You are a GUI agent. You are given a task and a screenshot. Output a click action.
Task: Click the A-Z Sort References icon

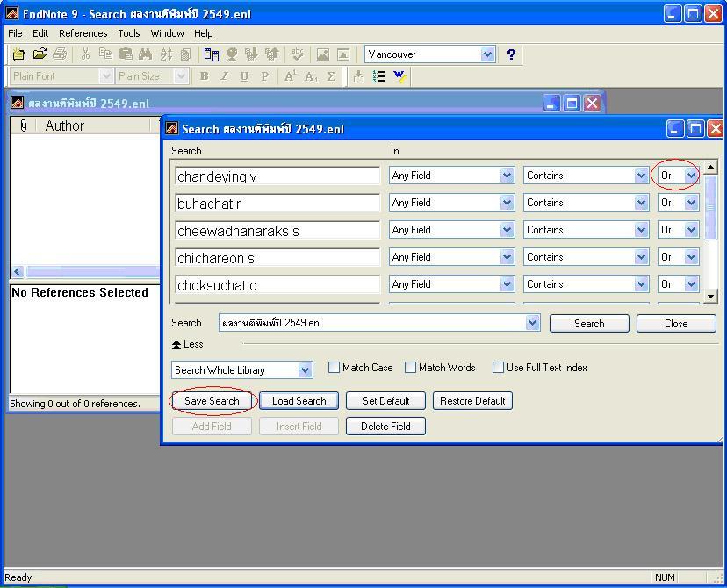pos(166,54)
